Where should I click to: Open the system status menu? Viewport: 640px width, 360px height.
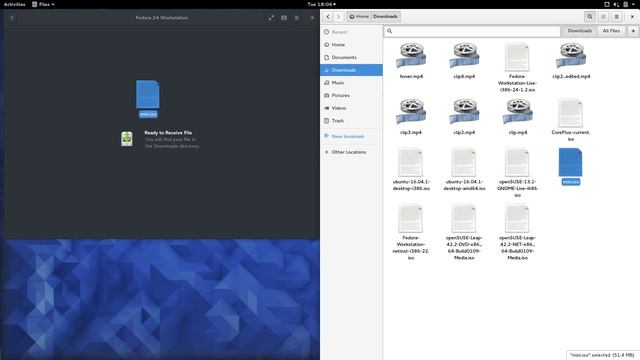pyautogui.click(x=620, y=4)
